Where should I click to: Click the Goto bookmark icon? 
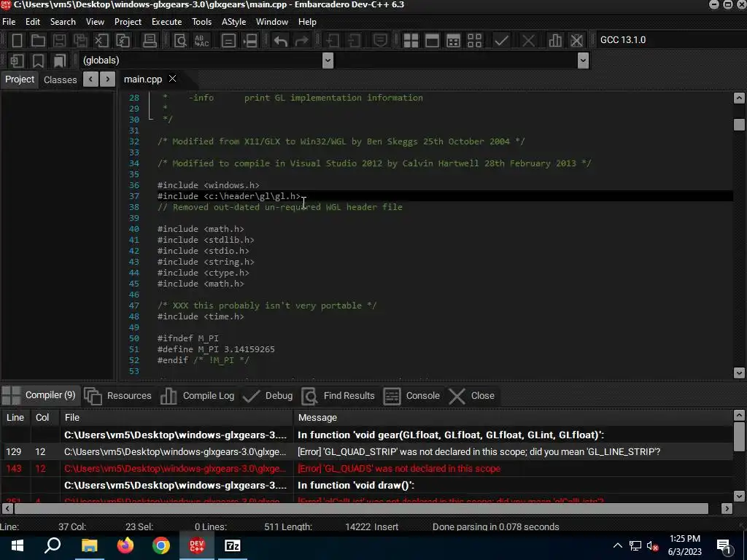tap(59, 61)
